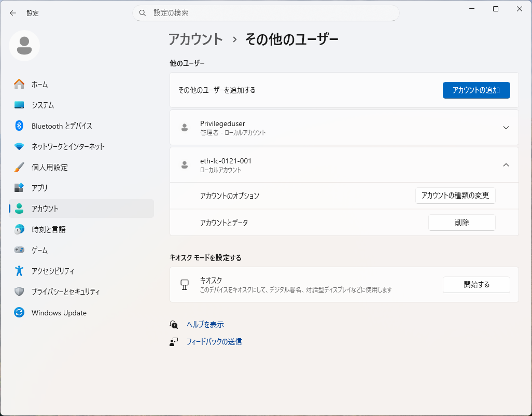Click the アカウントの種類の変更 button
Viewport: 532px width, 416px height.
coord(455,196)
